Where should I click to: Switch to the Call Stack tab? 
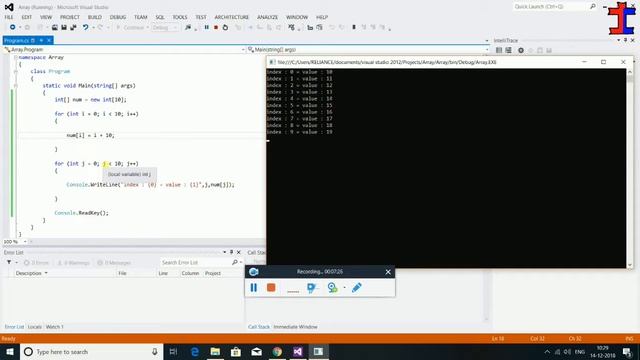point(259,327)
